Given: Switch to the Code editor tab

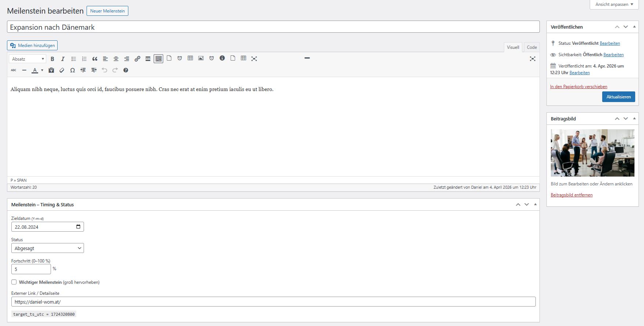Looking at the screenshot, I should 531,47.
